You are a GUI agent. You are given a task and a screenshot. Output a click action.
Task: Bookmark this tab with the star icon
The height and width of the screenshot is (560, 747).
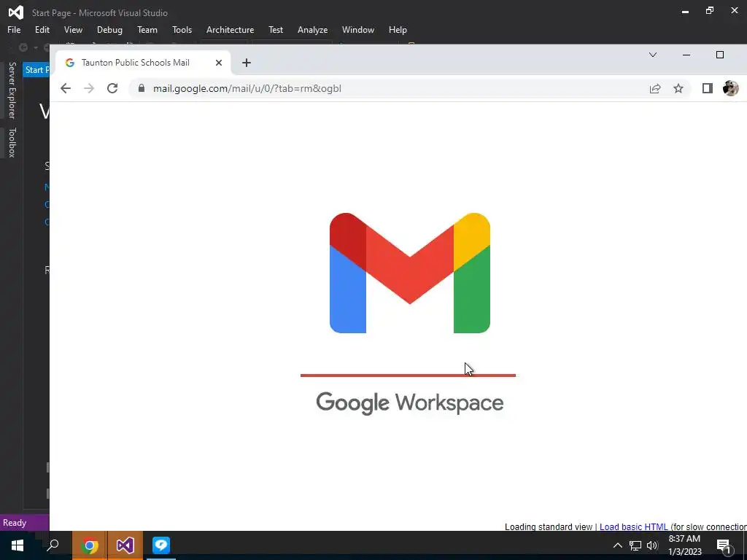678,88
